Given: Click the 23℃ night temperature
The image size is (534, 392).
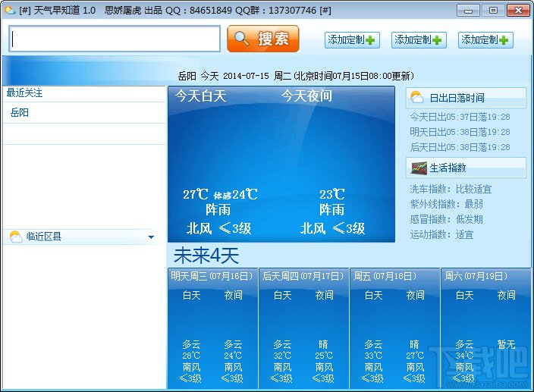Looking at the screenshot, I should 332,194.
